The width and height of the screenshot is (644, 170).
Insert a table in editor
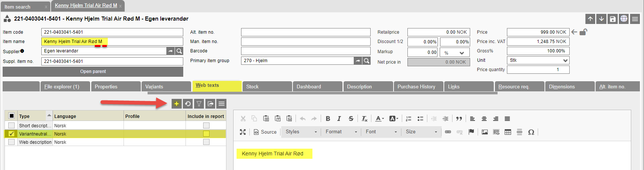[x=508, y=132]
